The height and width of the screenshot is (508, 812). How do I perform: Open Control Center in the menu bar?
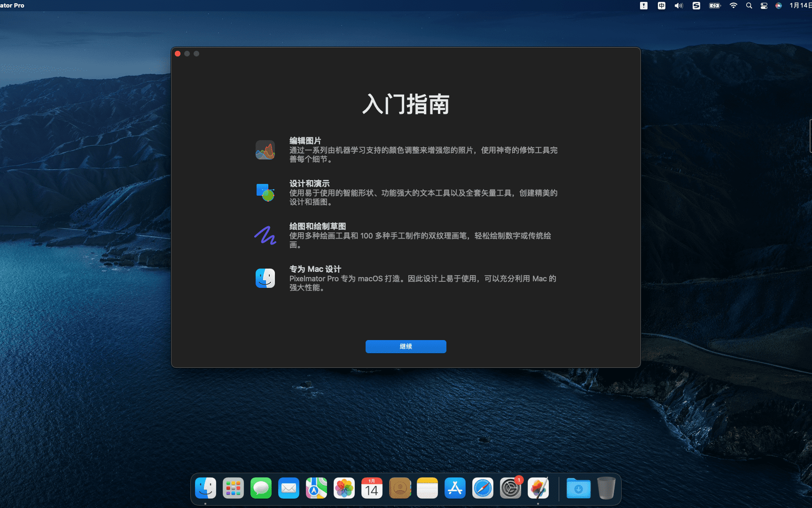coord(764,6)
